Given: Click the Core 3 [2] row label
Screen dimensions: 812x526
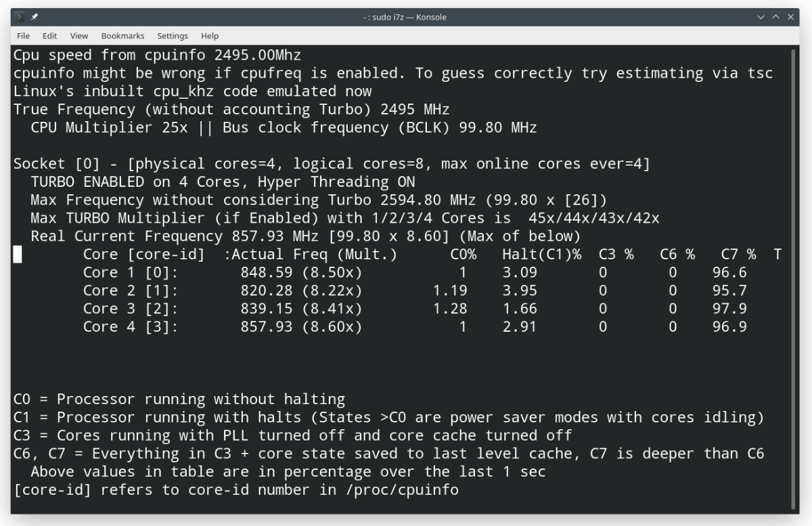Looking at the screenshot, I should [131, 309].
